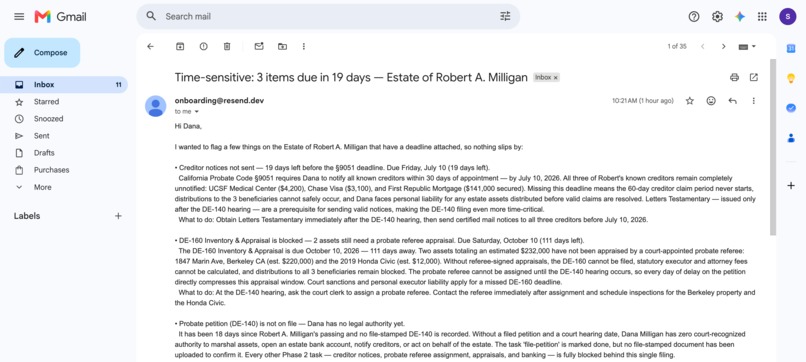Delete this email with trash icon
Viewport: 806px width, 362px height.
[x=227, y=46]
